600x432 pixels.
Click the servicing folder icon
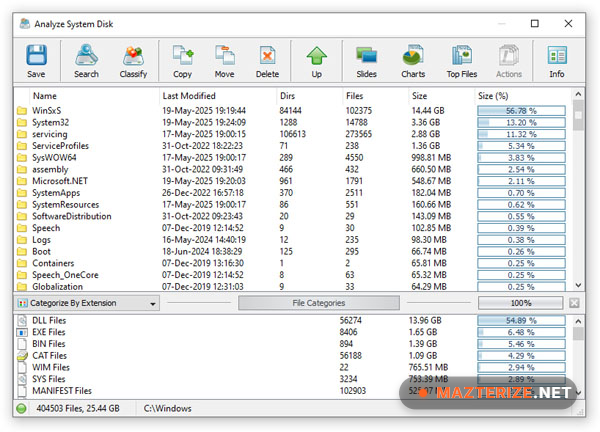click(x=22, y=134)
